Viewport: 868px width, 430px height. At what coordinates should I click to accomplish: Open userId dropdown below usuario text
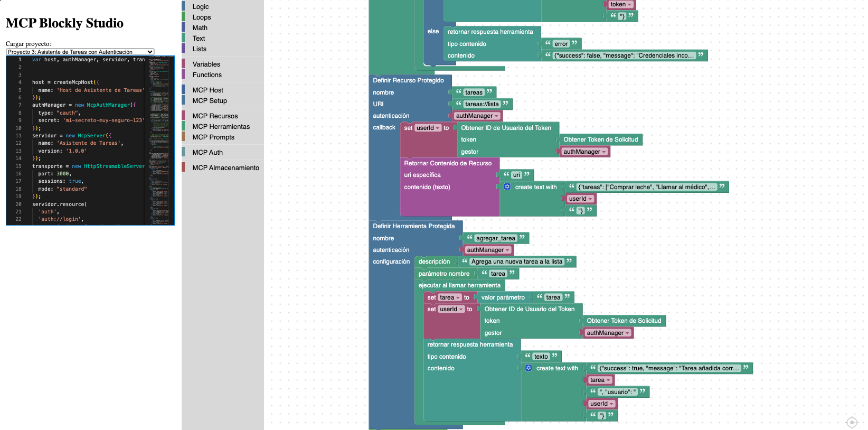click(602, 404)
